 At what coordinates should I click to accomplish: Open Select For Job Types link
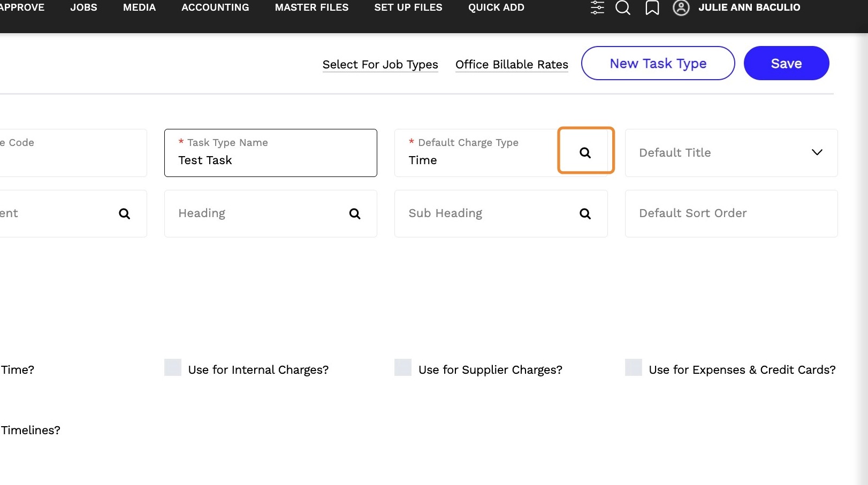(x=380, y=65)
